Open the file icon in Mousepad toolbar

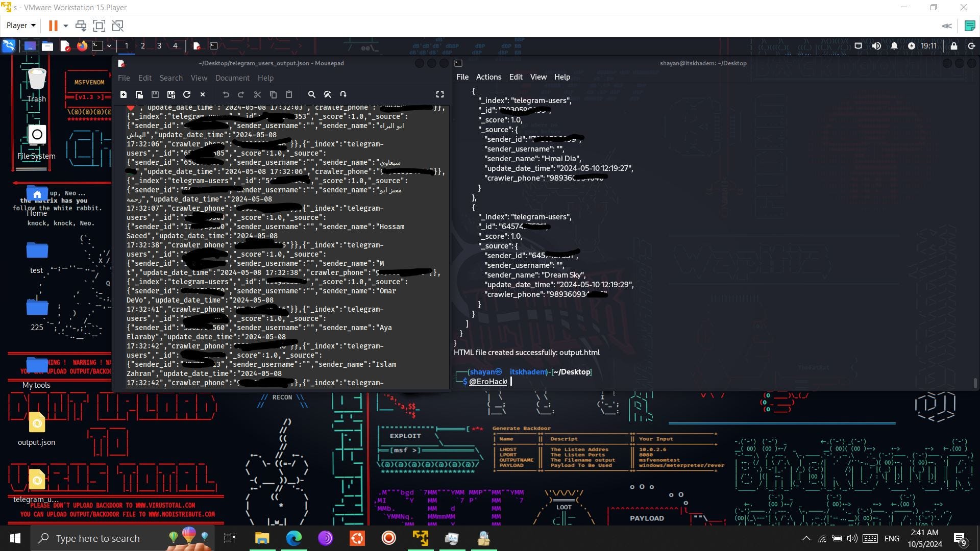tap(139, 94)
